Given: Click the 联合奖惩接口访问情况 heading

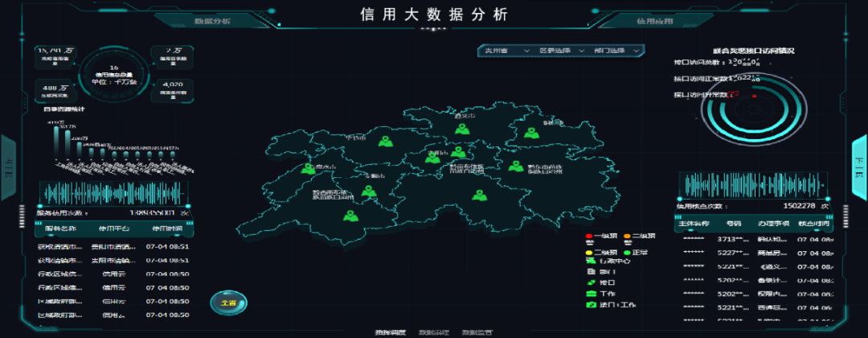Looking at the screenshot, I should point(753,51).
